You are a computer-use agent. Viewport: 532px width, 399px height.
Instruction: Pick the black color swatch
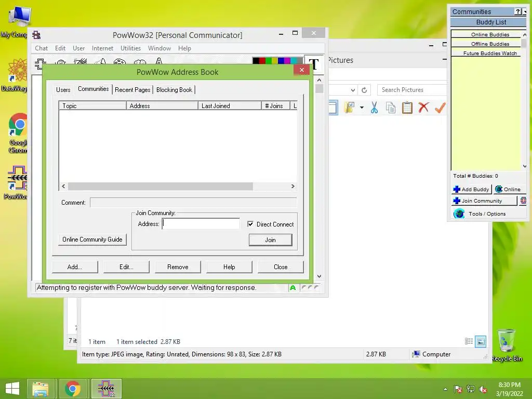[x=256, y=61]
